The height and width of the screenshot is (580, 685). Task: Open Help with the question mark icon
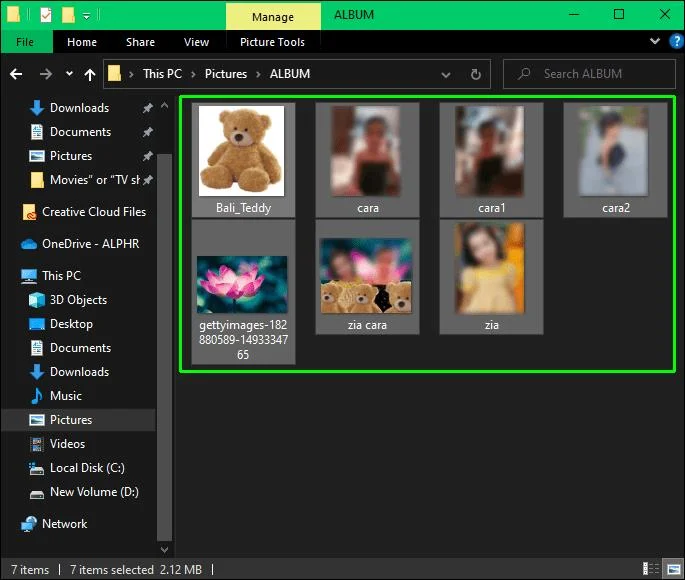coord(676,41)
